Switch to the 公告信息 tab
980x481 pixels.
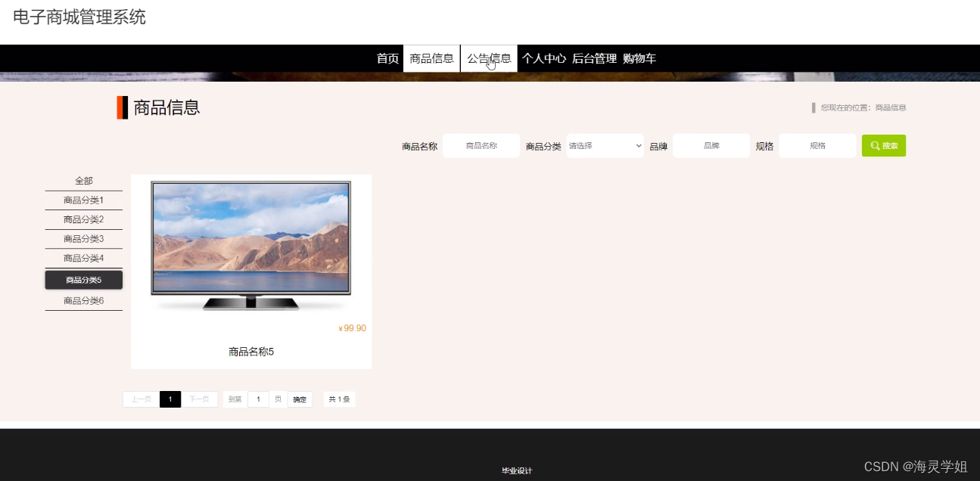[488, 57]
